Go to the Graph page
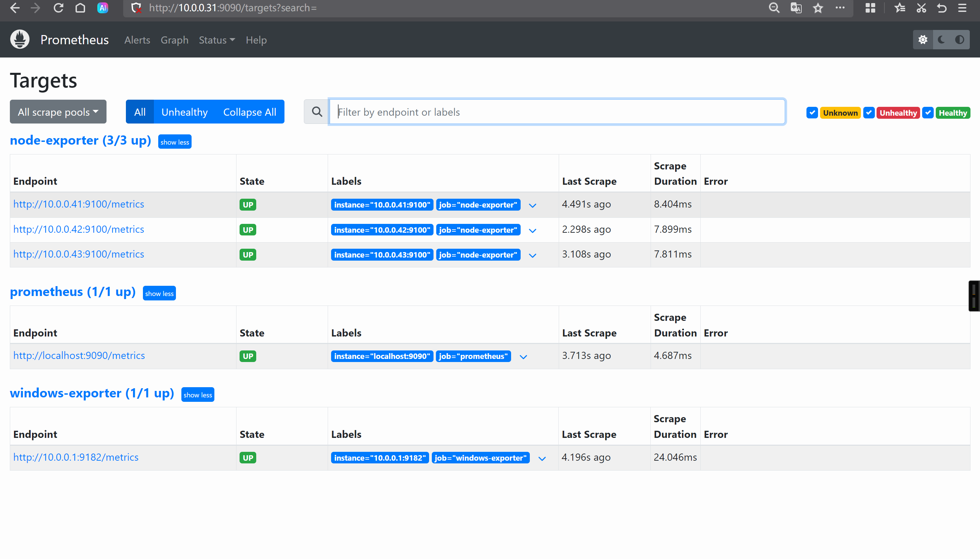The width and height of the screenshot is (980, 559). click(x=174, y=40)
